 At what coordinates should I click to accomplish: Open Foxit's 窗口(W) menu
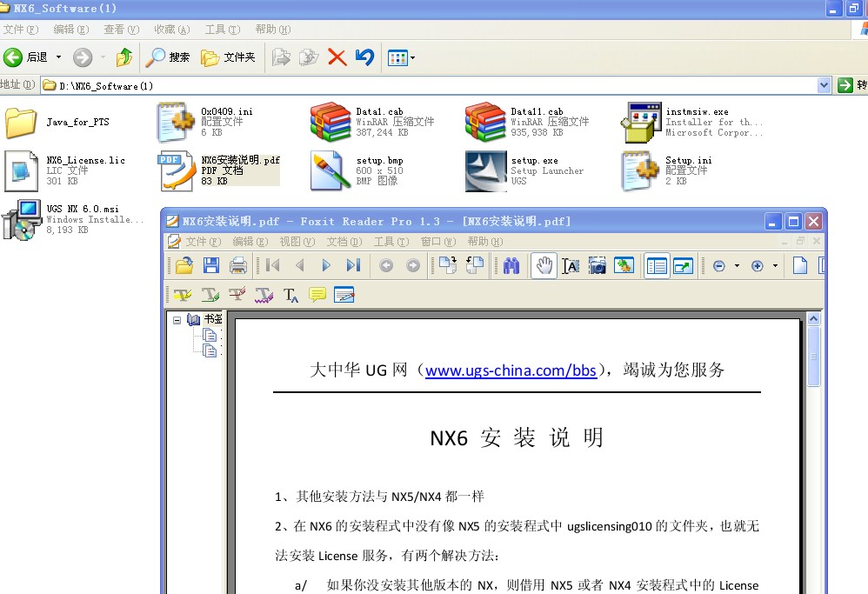[438, 242]
